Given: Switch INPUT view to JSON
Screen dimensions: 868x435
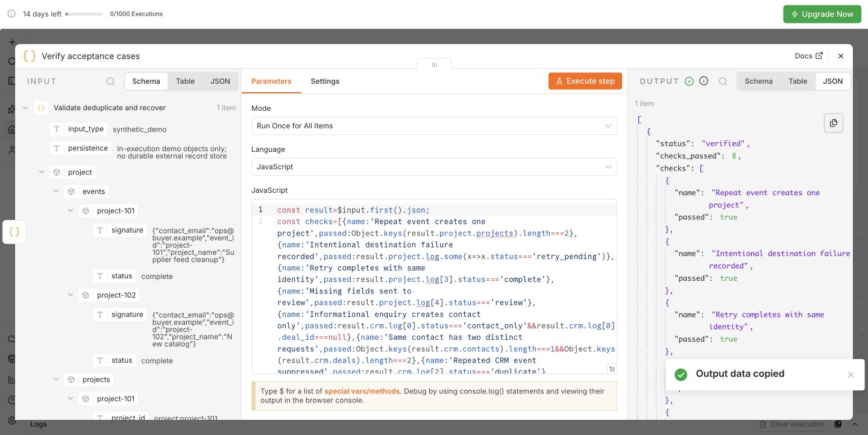Looking at the screenshot, I should click(220, 81).
